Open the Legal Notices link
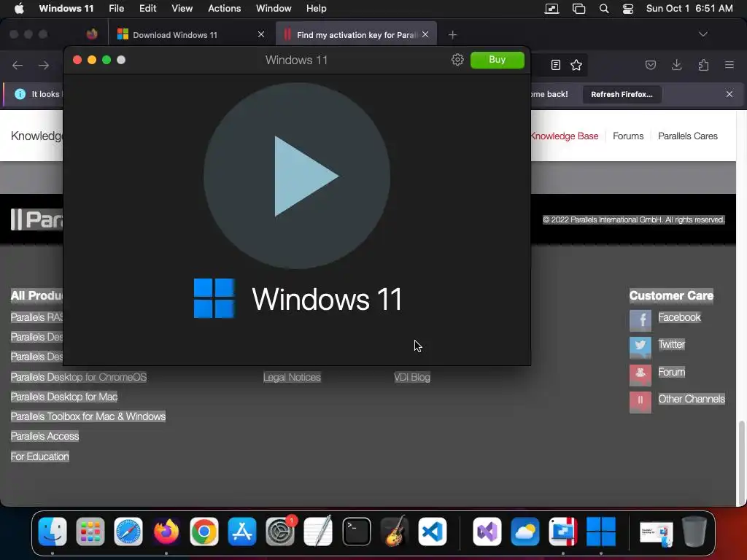The image size is (747, 560). click(x=292, y=377)
